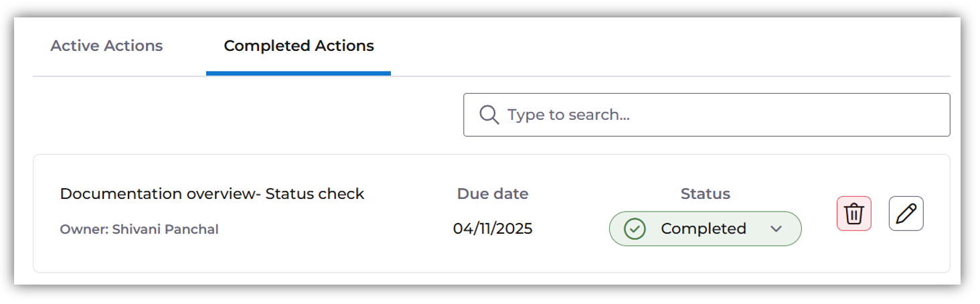Click the green checkmark circle icon
Screen dimensions: 980x304
[634, 229]
